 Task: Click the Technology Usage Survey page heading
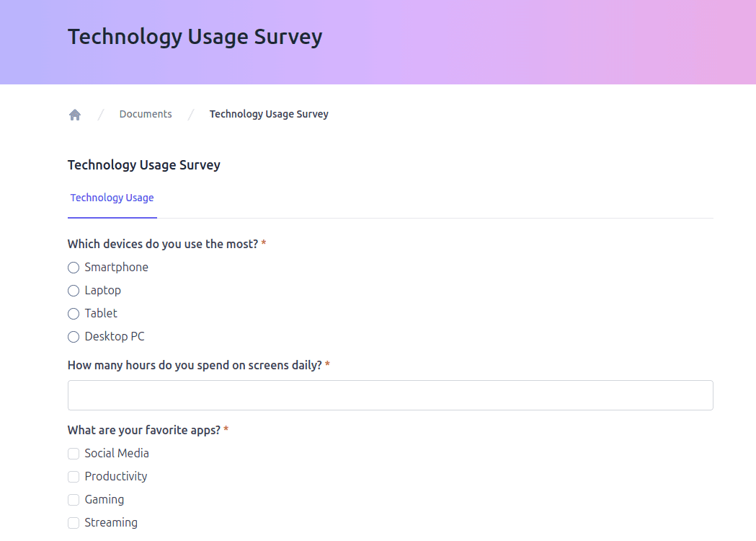143,165
